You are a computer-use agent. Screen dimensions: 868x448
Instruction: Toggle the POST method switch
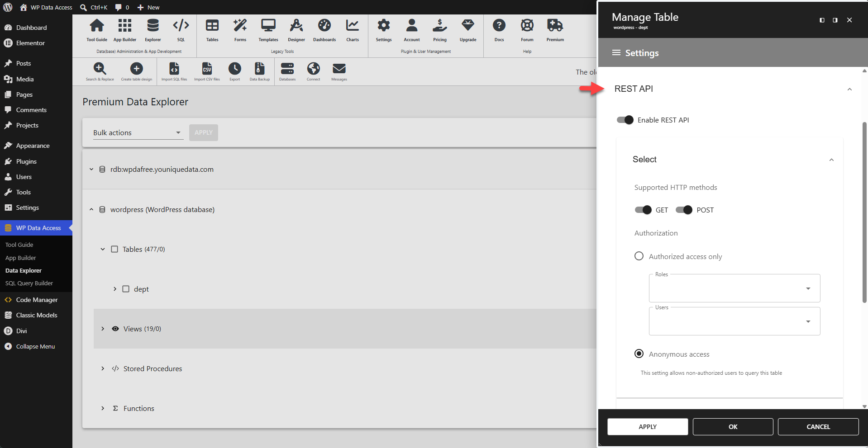coord(684,210)
